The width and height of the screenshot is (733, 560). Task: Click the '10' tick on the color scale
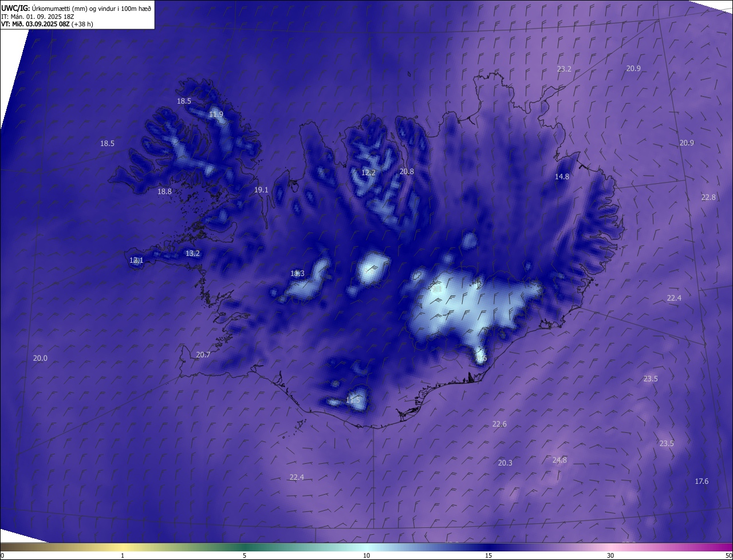(x=366, y=555)
